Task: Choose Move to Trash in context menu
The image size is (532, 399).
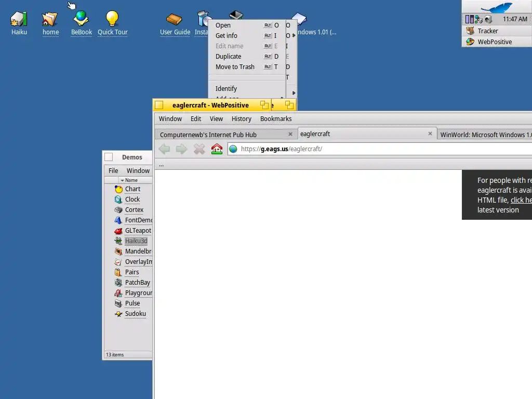Action: tap(247, 67)
